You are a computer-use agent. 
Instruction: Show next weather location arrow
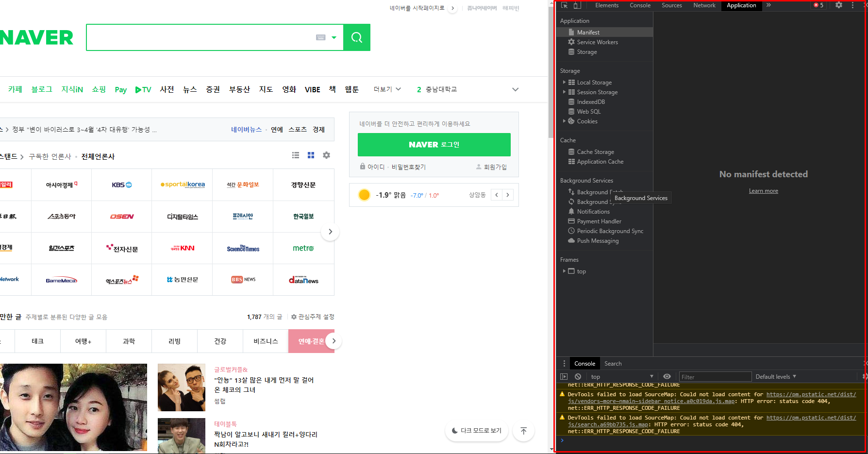(x=508, y=195)
